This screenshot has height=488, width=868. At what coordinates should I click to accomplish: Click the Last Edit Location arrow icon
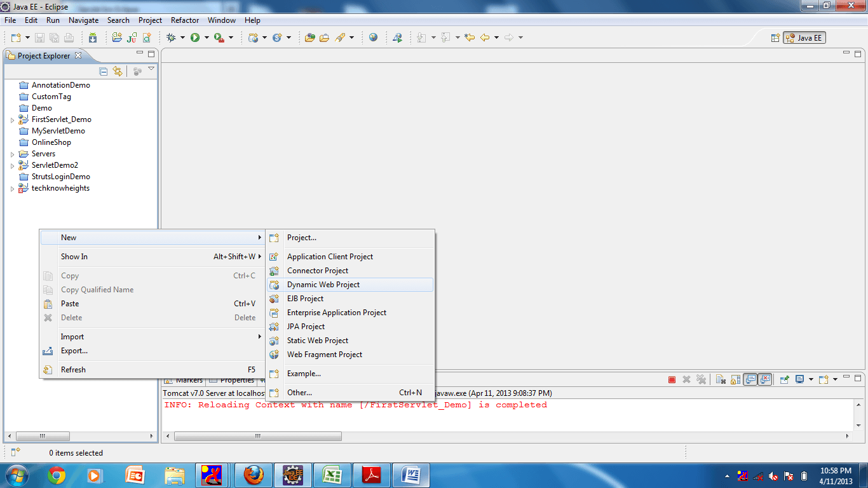[470, 37]
